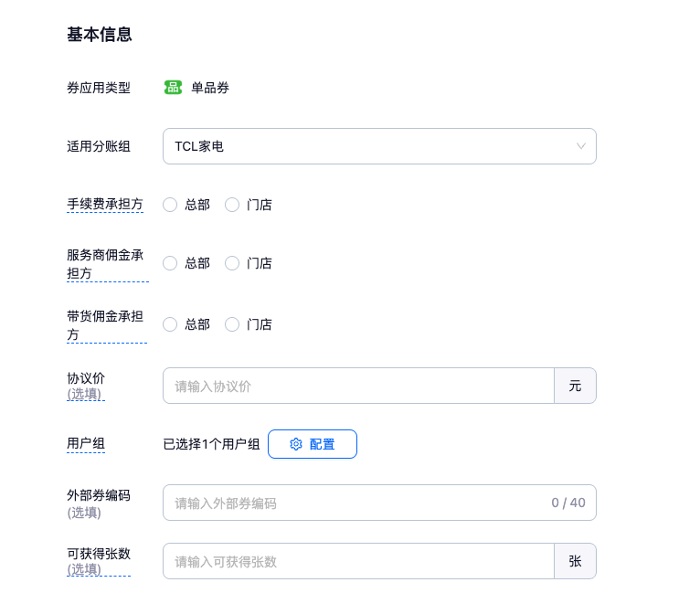Click the 张 unit suffix
This screenshot has height=593, width=700.
pos(575,561)
